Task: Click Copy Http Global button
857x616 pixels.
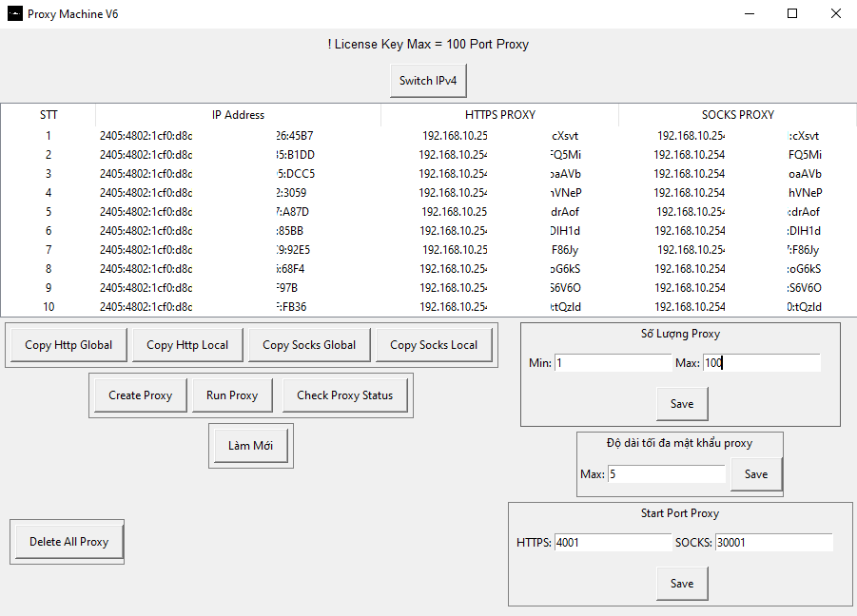Action: click(68, 345)
